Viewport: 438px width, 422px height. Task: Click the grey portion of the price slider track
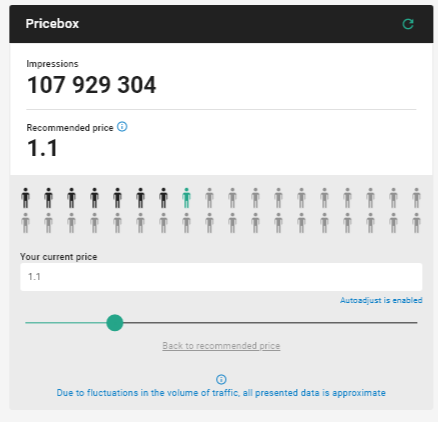(x=270, y=323)
